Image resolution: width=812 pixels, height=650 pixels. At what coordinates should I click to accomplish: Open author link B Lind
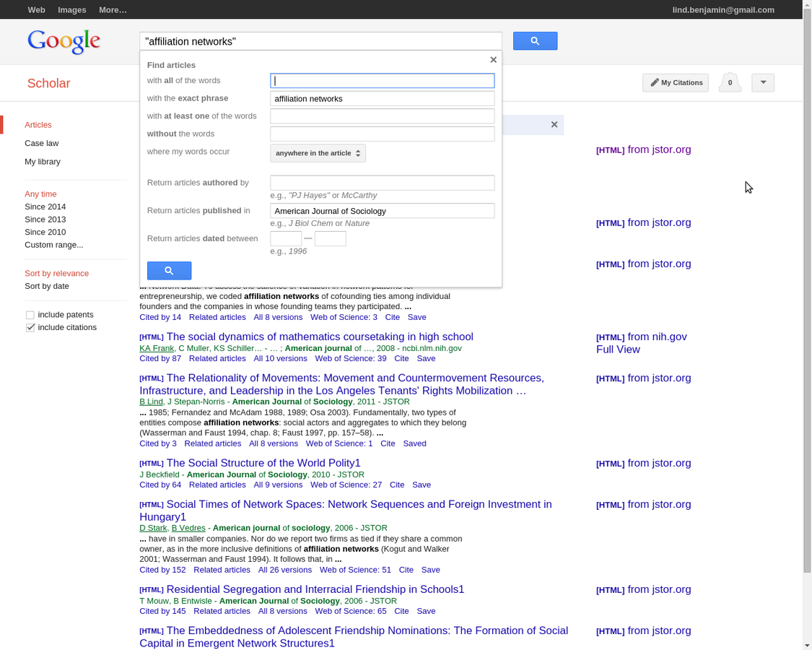coord(151,402)
